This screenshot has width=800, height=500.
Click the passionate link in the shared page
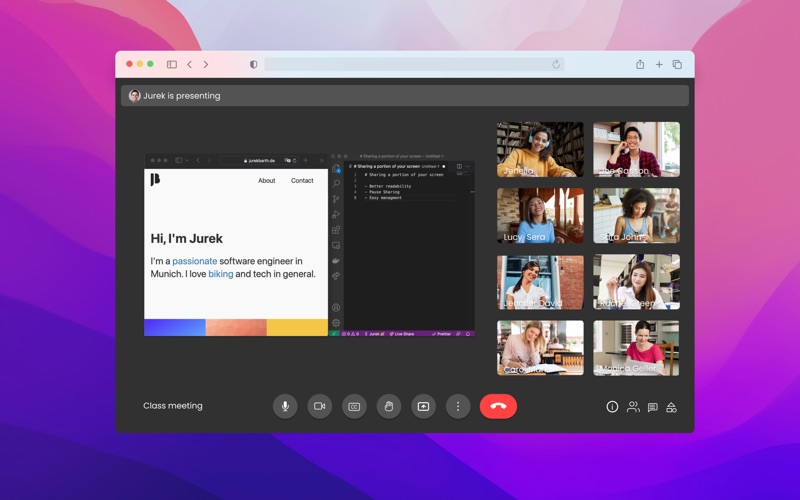coord(194,261)
